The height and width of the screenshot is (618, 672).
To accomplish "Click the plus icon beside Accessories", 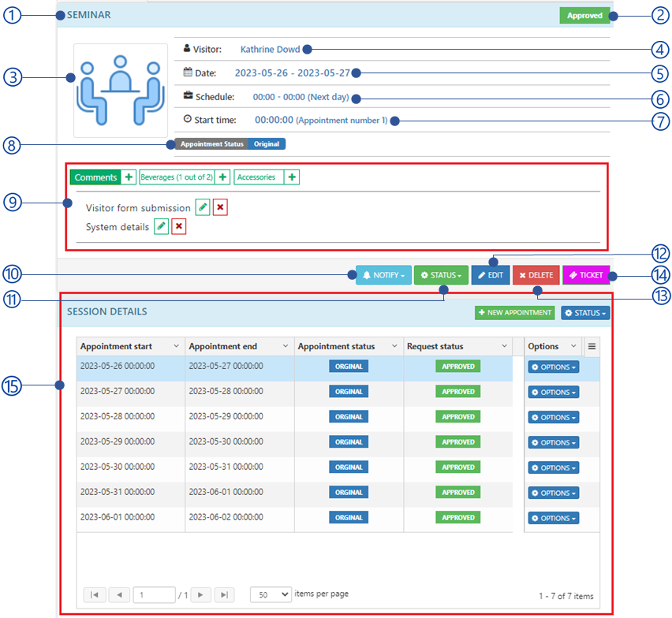I will pyautogui.click(x=293, y=177).
